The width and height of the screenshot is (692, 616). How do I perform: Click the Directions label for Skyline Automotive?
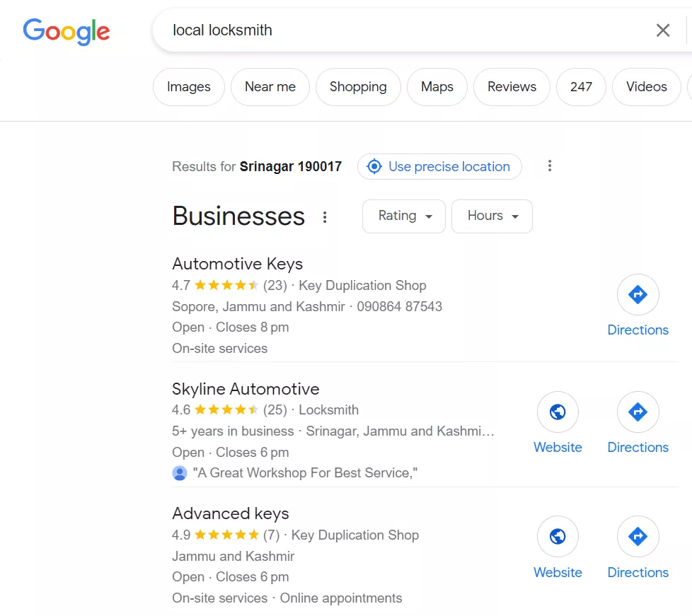coord(638,448)
